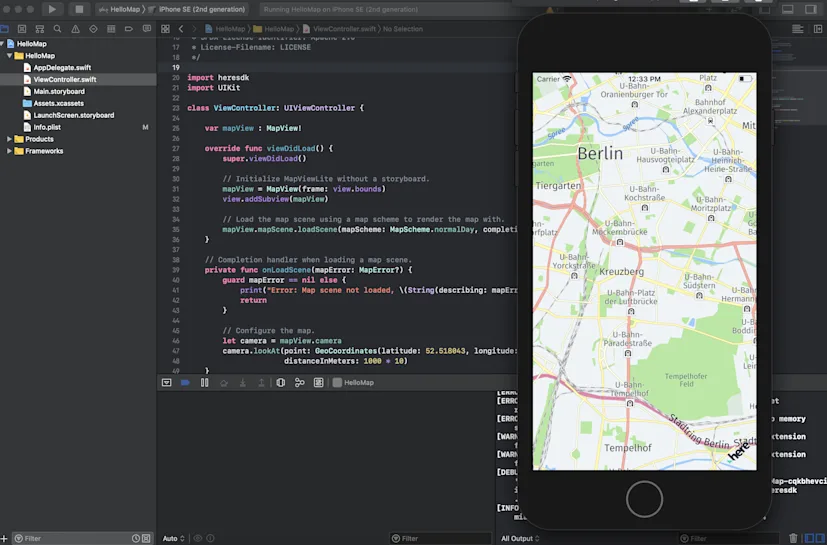Open the Symbol navigator
Image resolution: width=827 pixels, height=545 pixels.
point(40,29)
